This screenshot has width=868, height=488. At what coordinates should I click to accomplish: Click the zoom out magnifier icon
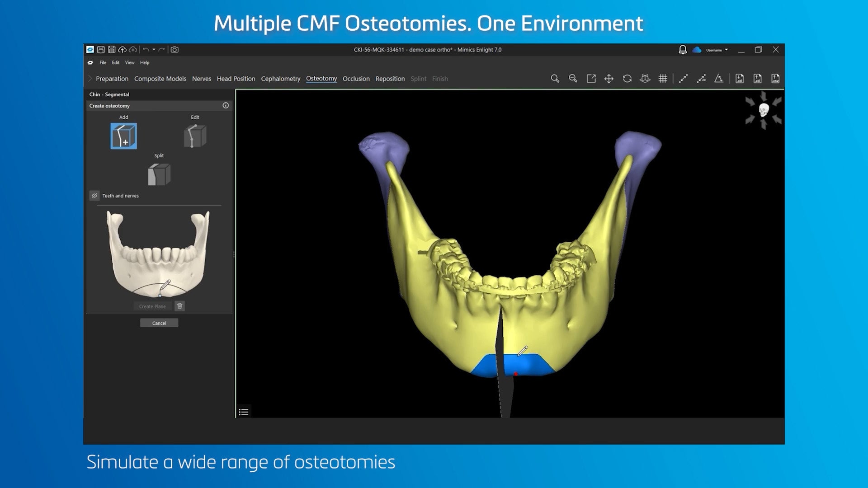click(x=573, y=79)
